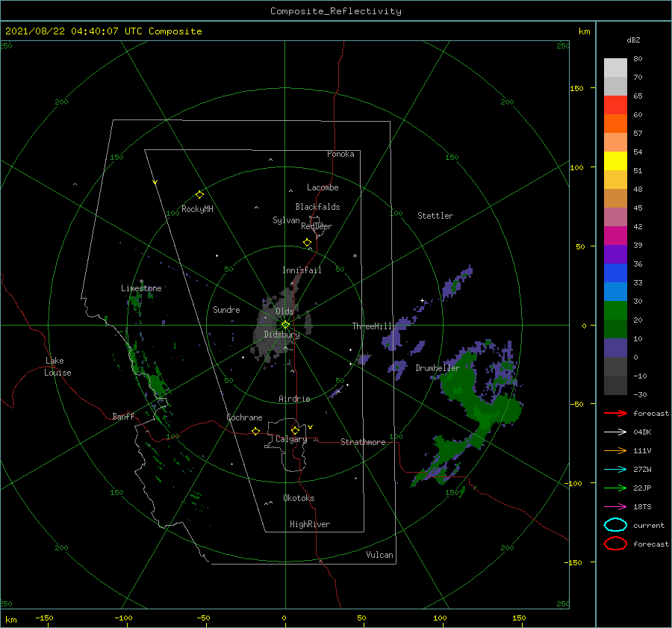
Task: Click the RedDeer city label
Action: (x=317, y=226)
